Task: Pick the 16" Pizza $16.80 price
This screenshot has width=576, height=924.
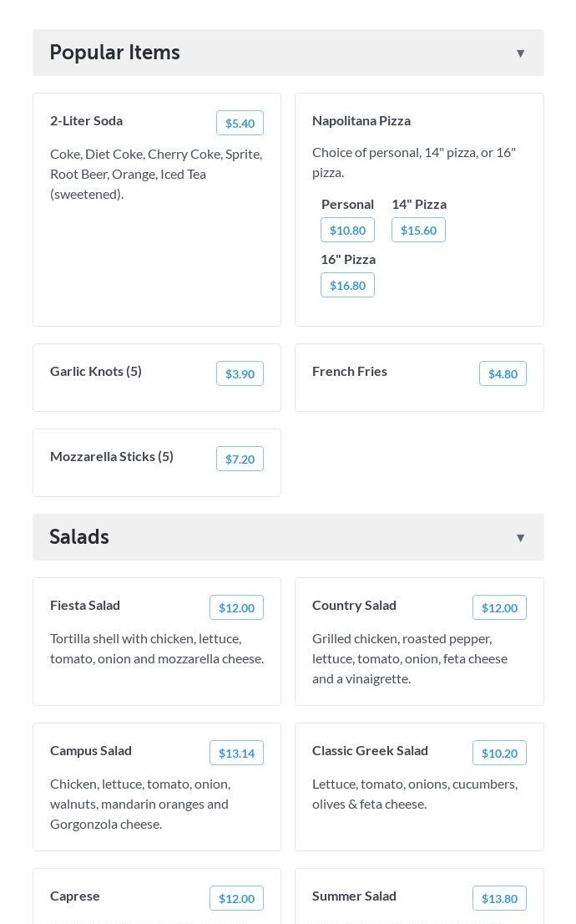Action: (347, 285)
